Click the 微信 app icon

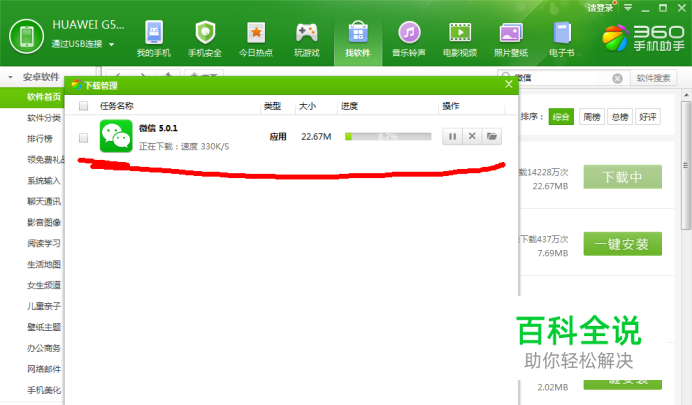[116, 136]
